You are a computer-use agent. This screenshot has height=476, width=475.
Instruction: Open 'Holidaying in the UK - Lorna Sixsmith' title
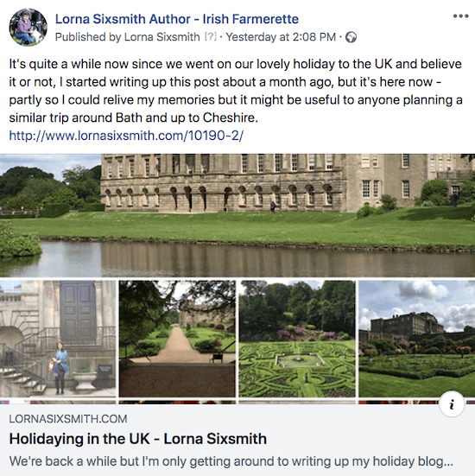[x=138, y=439]
